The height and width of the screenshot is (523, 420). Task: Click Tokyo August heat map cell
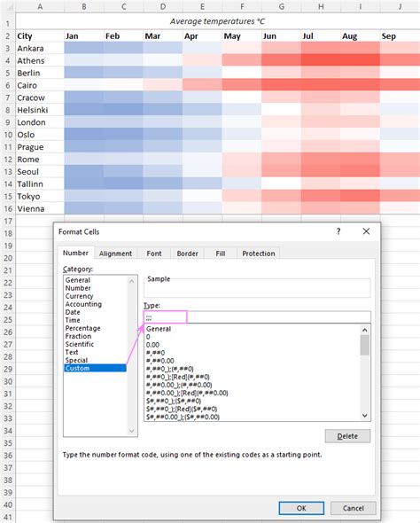tap(360, 197)
